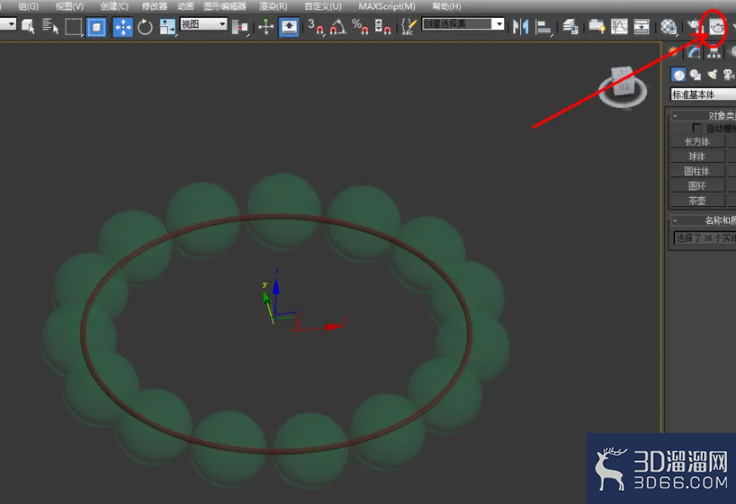Select the Lights category icon

(x=712, y=75)
